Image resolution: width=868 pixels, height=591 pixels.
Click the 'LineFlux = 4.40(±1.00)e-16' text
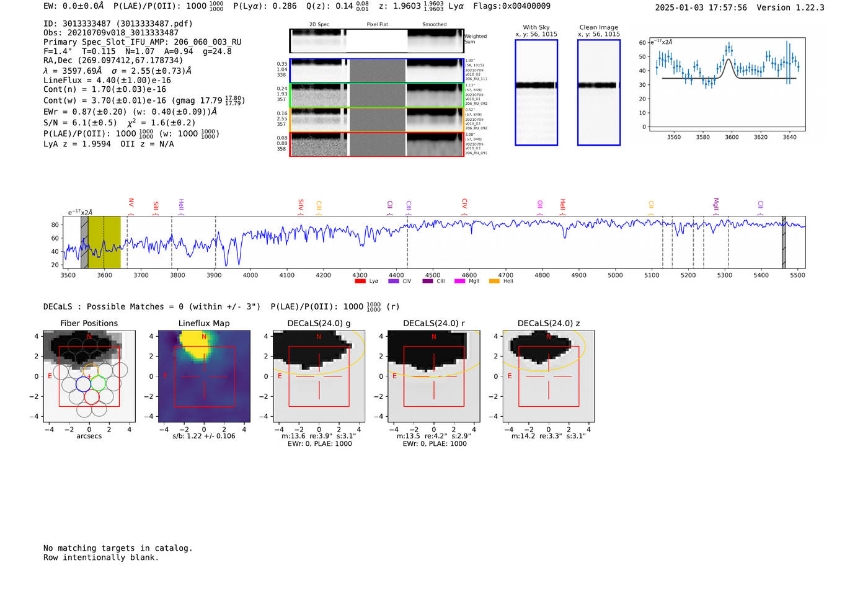107,81
